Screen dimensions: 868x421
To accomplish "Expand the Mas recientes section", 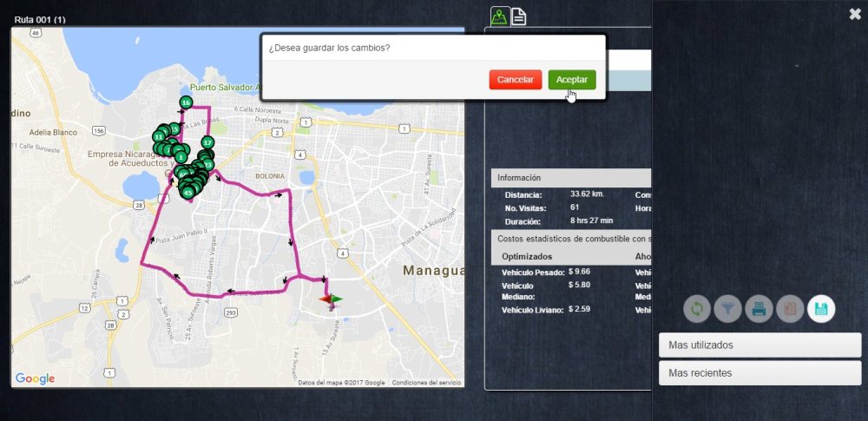I will [759, 372].
